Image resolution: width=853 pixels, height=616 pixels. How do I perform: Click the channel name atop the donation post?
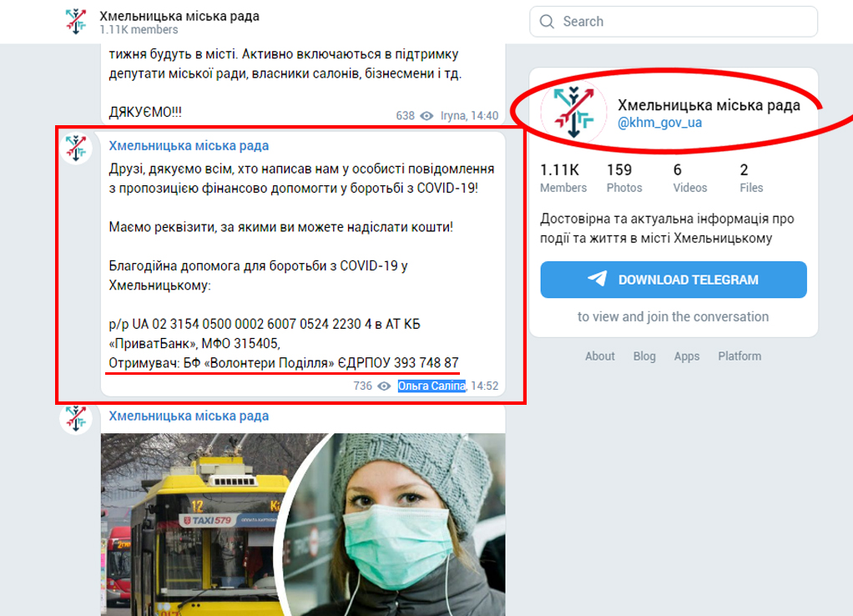(x=189, y=146)
